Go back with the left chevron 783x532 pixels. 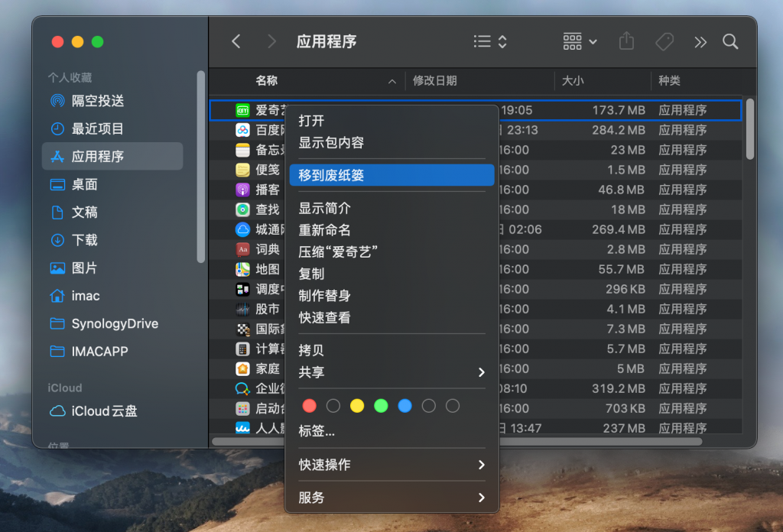click(236, 41)
